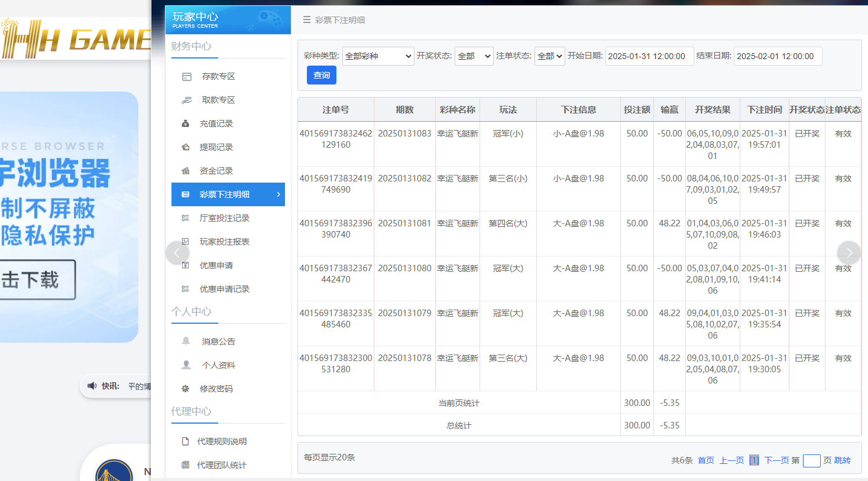Click the 优惠申请 promotion icon
This screenshot has height=481, width=868.
click(186, 265)
